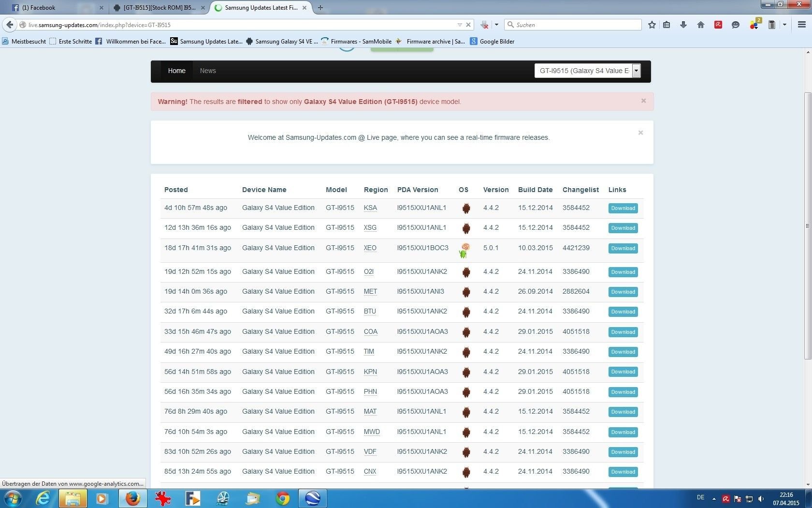Open the Firmware archive bookmark
Viewport: 812px width, 508px height.
click(x=430, y=42)
